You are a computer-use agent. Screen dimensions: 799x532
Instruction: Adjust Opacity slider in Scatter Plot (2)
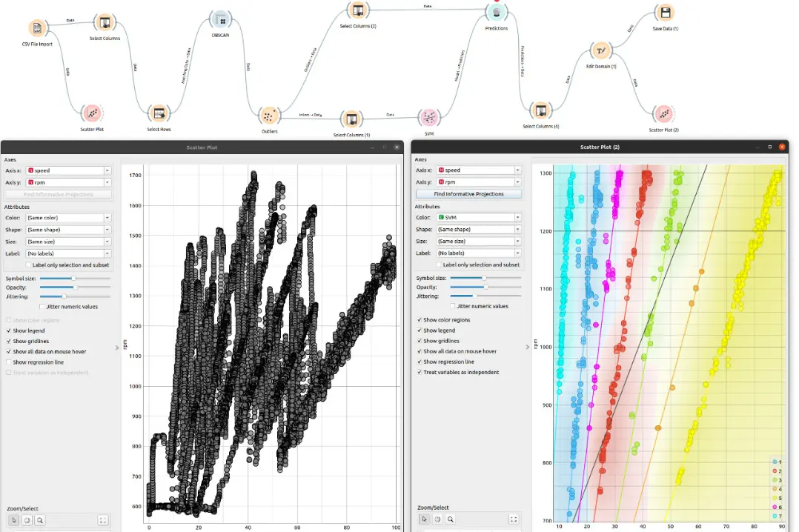click(x=485, y=287)
